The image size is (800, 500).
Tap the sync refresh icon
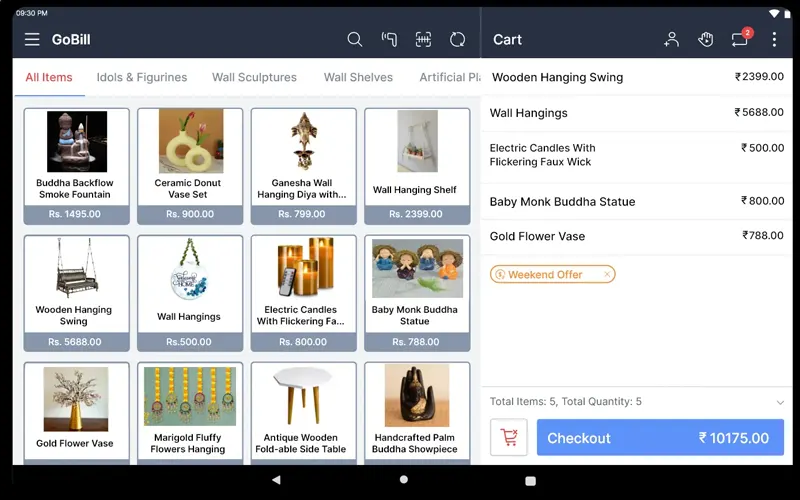(457, 39)
